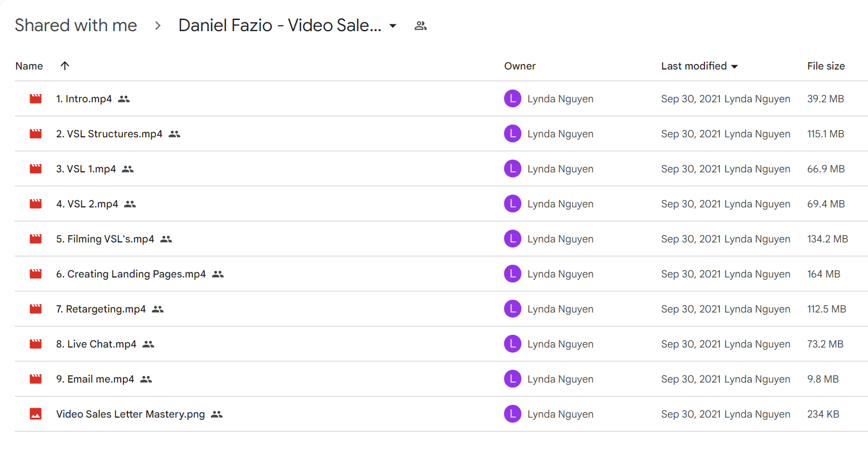The width and height of the screenshot is (868, 451).
Task: Click the video icon of 2. VSL Structures.mp4
Action: coord(36,133)
